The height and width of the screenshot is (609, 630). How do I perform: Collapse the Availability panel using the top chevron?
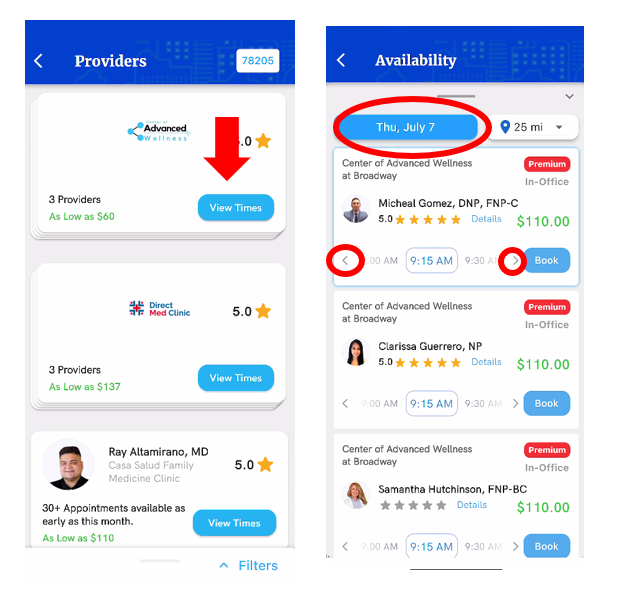pos(569,96)
